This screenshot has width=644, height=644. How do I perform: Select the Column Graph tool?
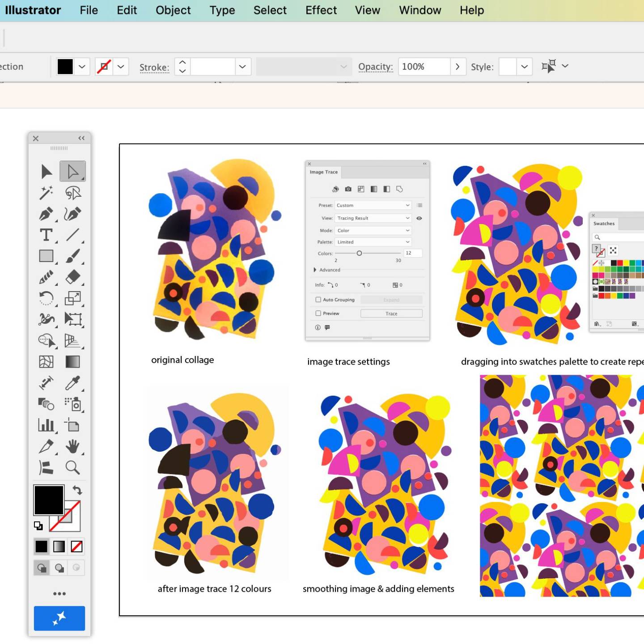pyautogui.click(x=47, y=425)
